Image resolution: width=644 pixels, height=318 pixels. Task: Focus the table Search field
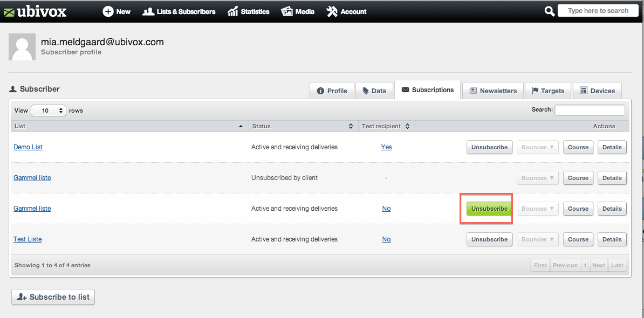point(590,110)
